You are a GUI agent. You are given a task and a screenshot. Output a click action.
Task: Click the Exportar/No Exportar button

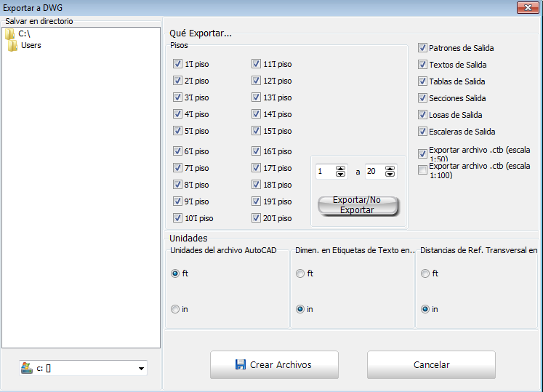pyautogui.click(x=358, y=205)
